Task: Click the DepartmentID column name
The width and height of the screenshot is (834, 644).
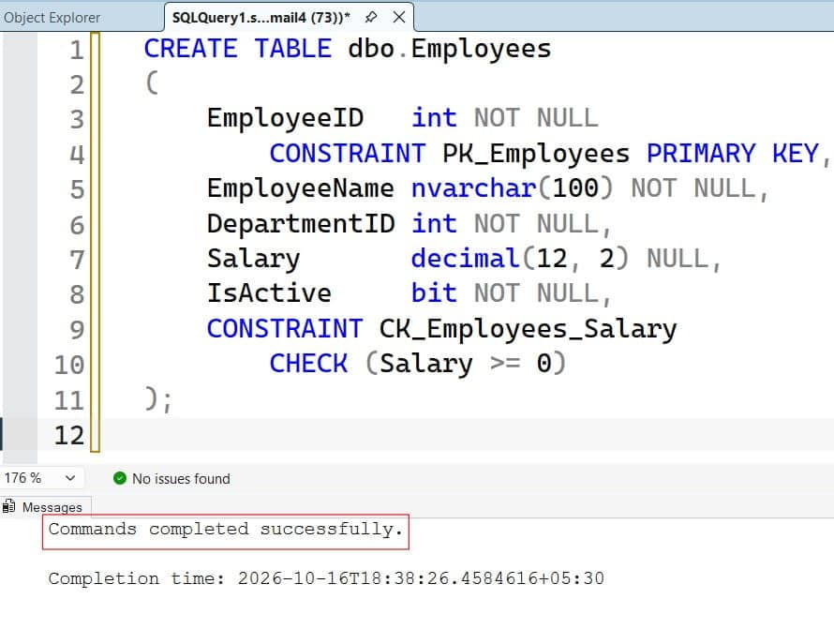Action: coord(301,223)
